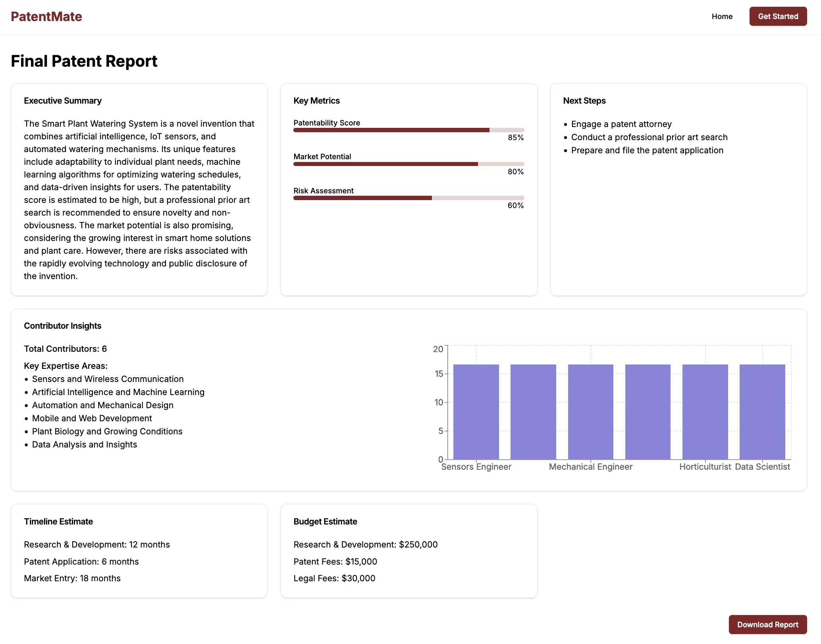Screen dimensions: 821x644
Task: Click the Executive Summary heading
Action: [x=63, y=101]
